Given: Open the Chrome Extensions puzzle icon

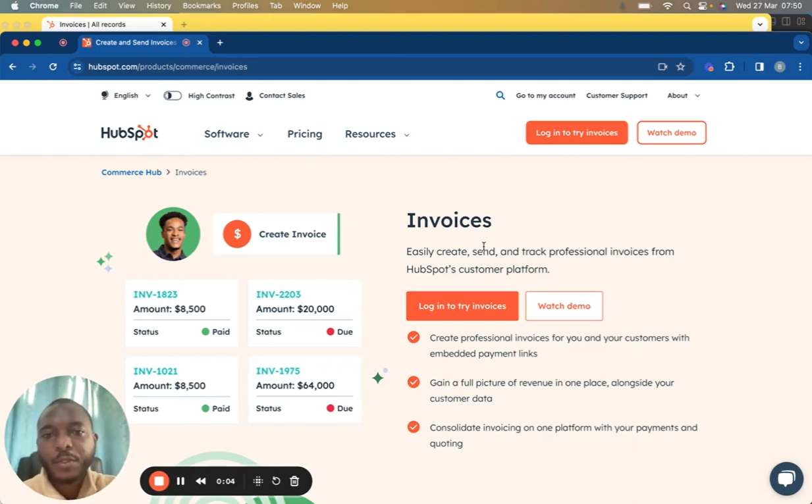Looking at the screenshot, I should [x=729, y=66].
